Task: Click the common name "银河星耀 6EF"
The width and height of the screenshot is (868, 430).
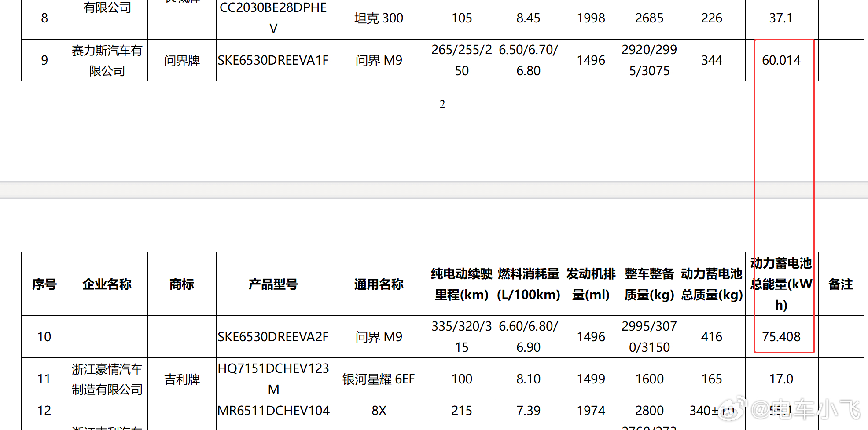Action: [x=379, y=379]
